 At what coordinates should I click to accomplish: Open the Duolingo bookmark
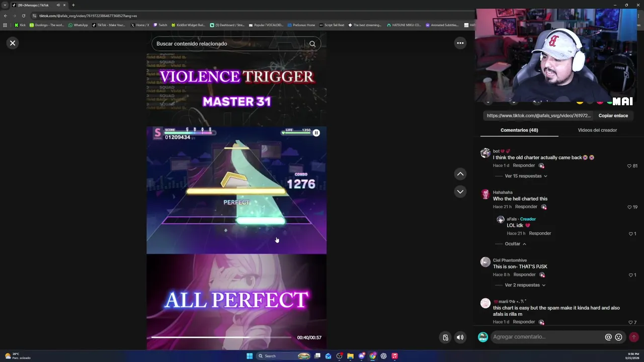coord(46,25)
